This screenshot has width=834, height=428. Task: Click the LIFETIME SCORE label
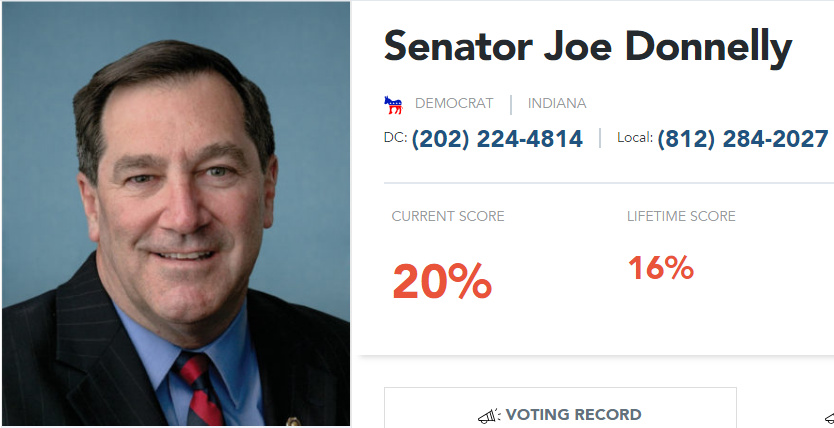(x=681, y=216)
